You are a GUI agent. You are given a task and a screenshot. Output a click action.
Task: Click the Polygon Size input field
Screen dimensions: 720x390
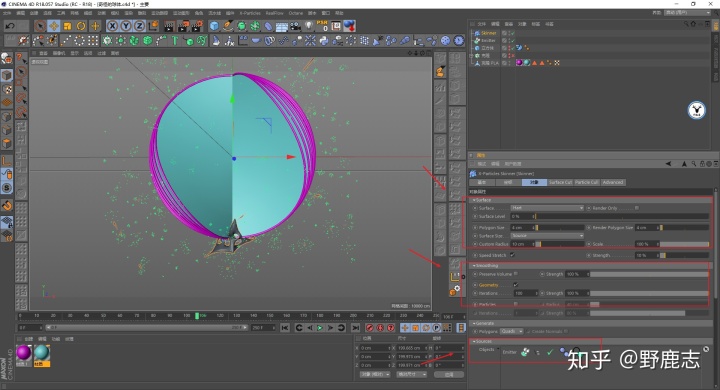coord(523,227)
